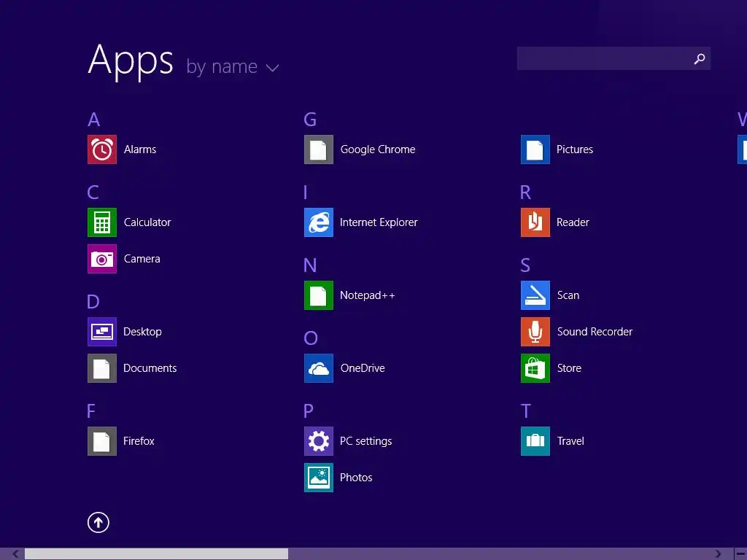
Task: Open the Scan app icon
Action: point(535,295)
